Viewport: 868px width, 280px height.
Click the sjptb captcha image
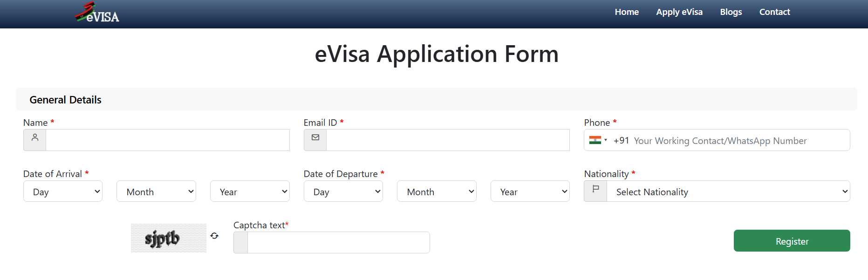[x=169, y=238]
